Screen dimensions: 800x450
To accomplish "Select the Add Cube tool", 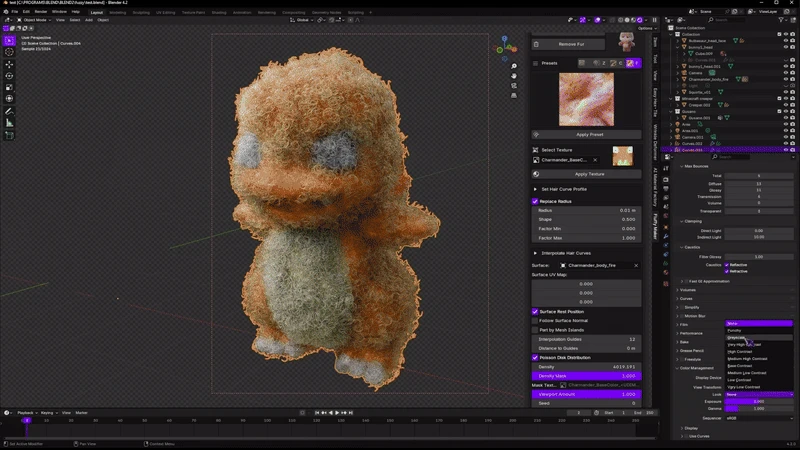I will (9, 135).
